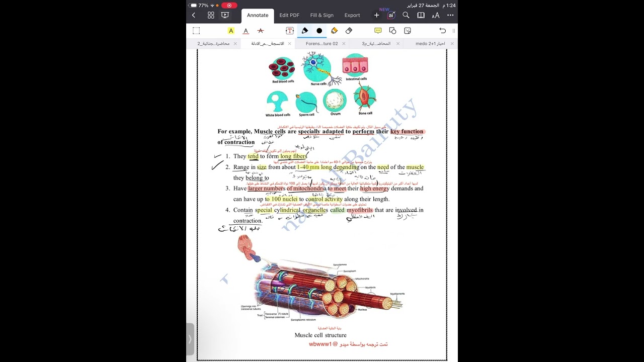Tap the toolbar collapse handle
This screenshot has height=362, width=644.
[x=453, y=31]
